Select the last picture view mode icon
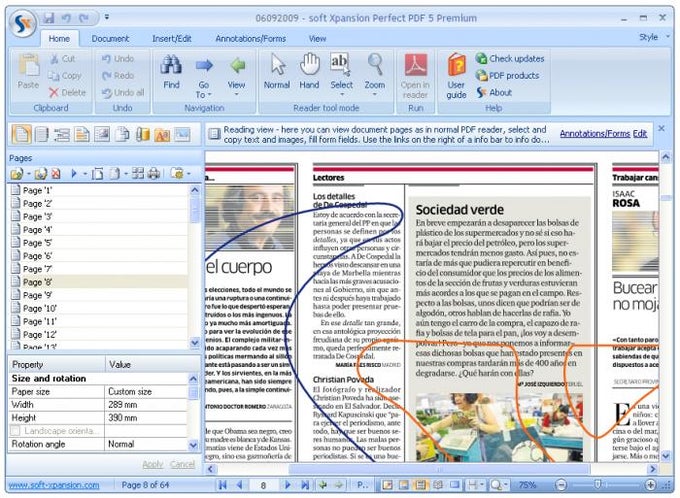 [x=182, y=134]
